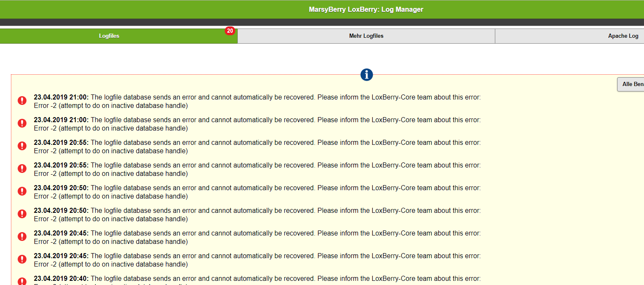Select the error icon of the second 20:55 entry

(22, 169)
